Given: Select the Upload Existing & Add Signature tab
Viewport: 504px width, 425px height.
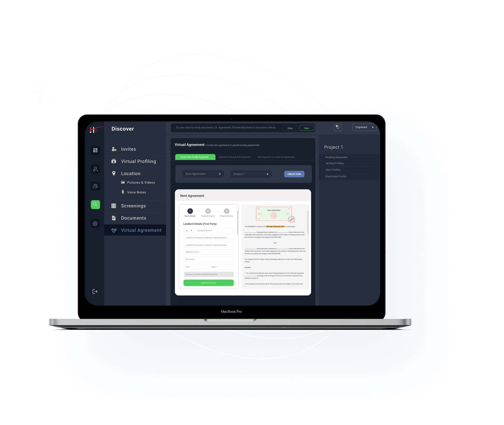Looking at the screenshot, I should [235, 157].
